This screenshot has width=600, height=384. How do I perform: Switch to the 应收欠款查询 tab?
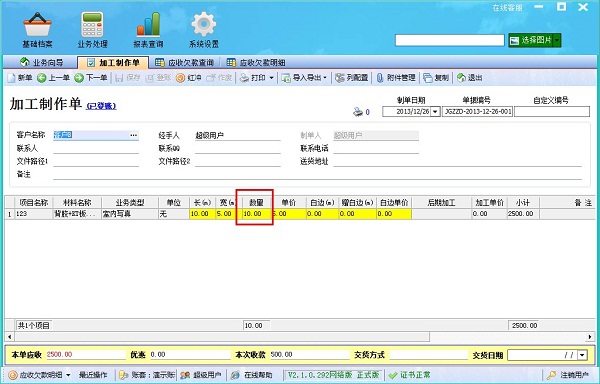click(184, 62)
